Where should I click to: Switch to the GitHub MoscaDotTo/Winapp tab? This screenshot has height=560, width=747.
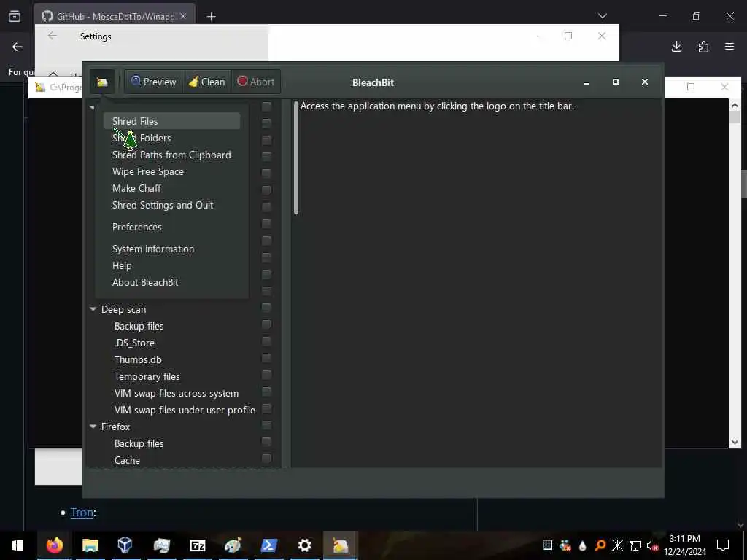click(x=115, y=16)
